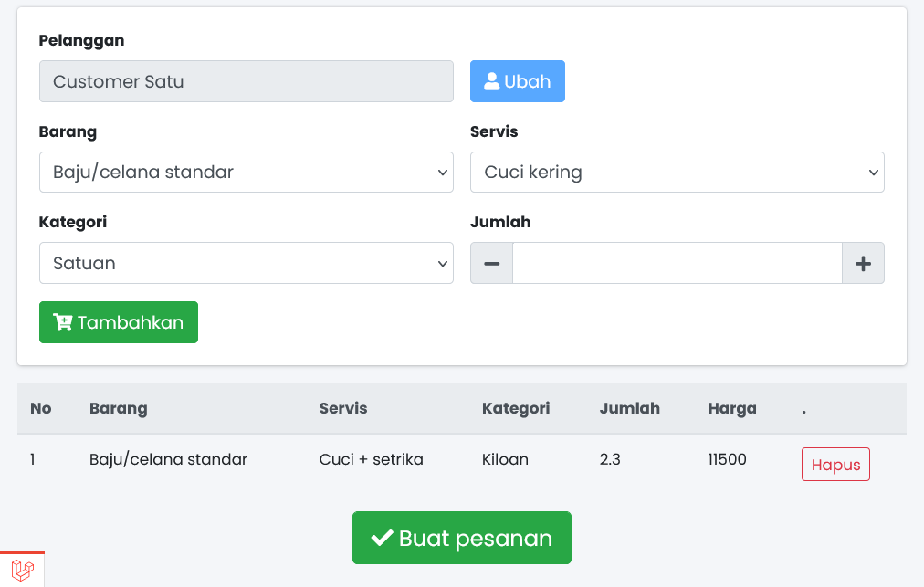Click the No column header
Viewport: 924px width, 587px height.
(41, 408)
